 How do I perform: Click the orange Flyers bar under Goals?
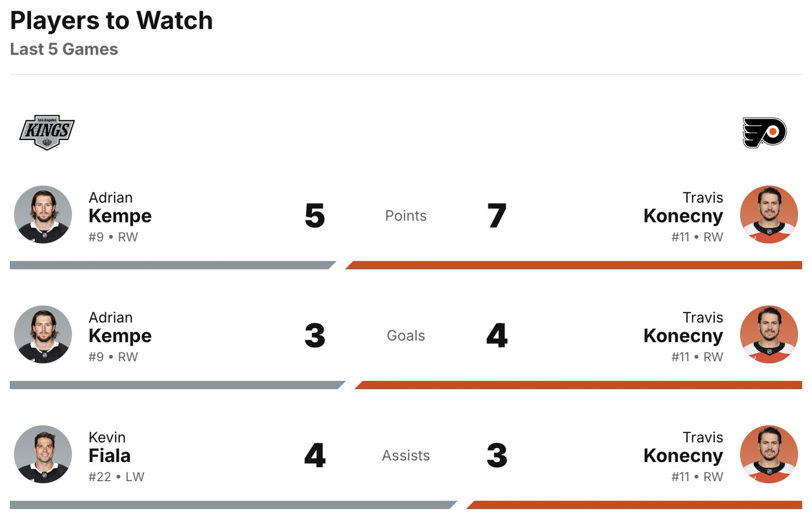(x=577, y=385)
